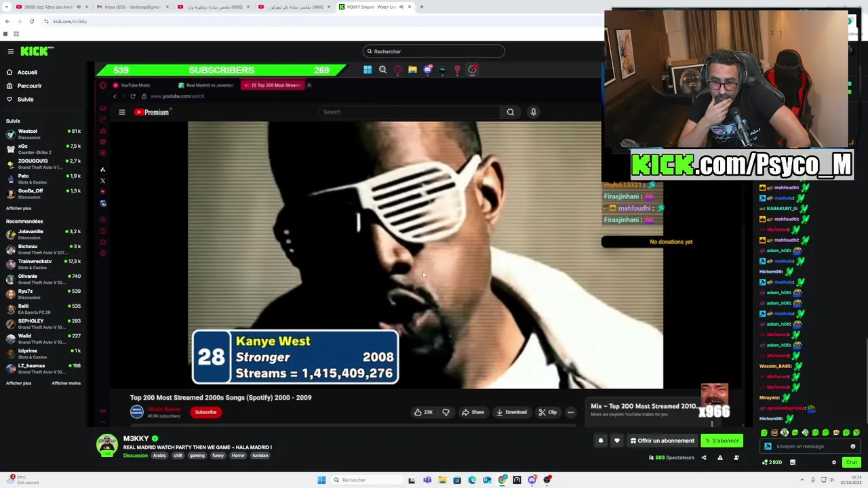This screenshot has height=488, width=868.
Task: Click taskbar Rechercher search box
Action: tap(366, 480)
